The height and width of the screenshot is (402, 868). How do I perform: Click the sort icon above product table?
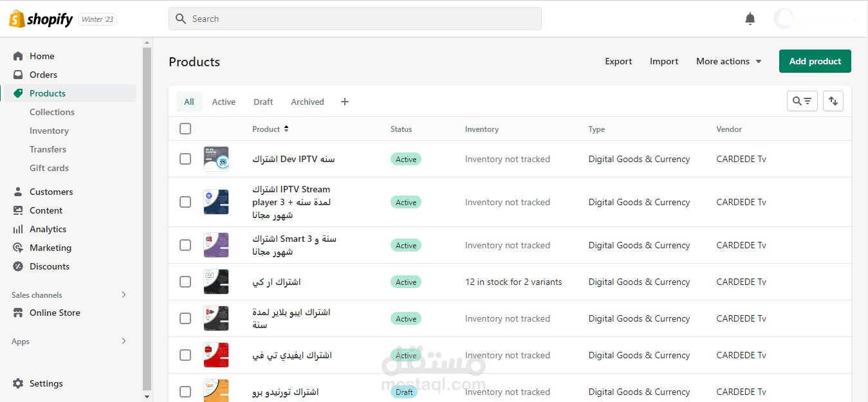click(833, 101)
